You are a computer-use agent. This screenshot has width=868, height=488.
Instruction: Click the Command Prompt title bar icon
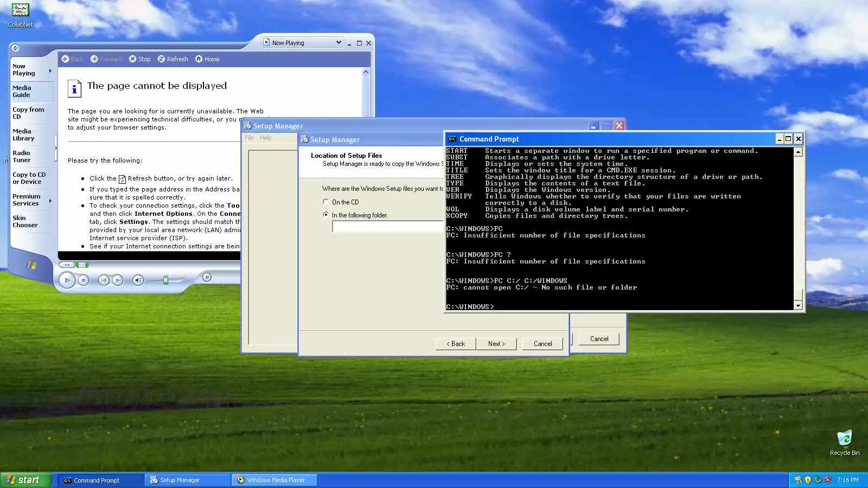coord(451,139)
